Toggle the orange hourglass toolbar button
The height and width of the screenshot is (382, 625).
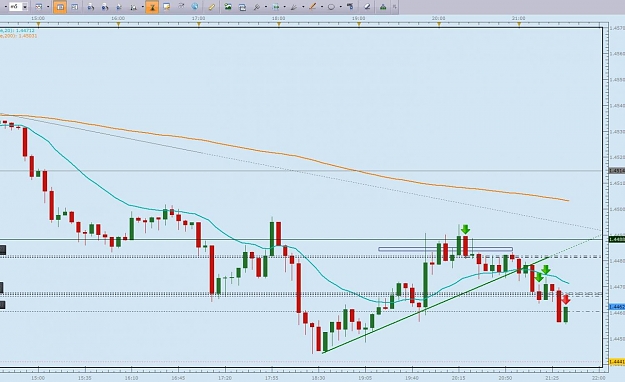(152, 7)
